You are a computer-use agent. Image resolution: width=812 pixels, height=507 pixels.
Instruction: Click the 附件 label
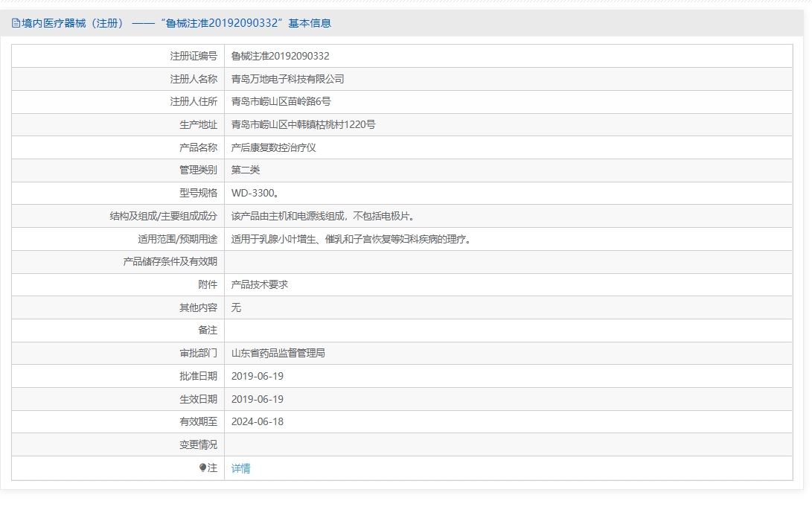[208, 284]
